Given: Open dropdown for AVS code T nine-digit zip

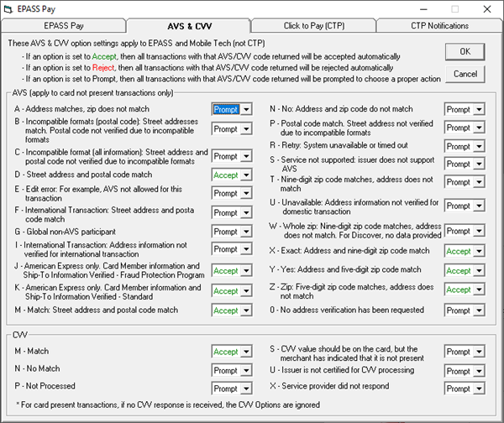Looking at the screenshot, I should (479, 182).
